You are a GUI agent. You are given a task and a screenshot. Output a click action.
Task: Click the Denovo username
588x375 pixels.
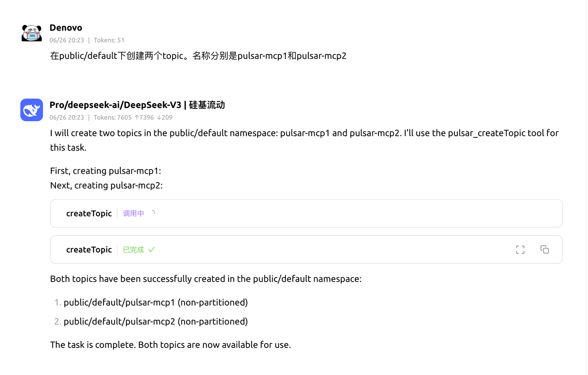coord(66,27)
